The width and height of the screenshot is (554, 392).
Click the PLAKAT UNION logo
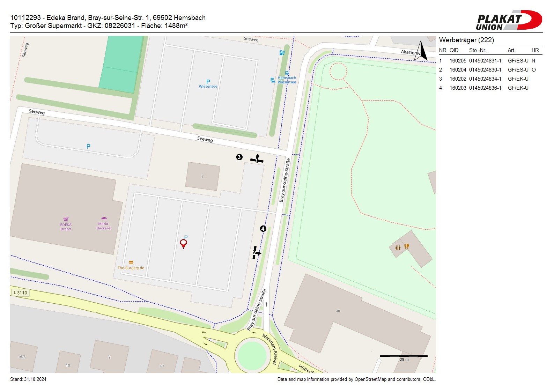click(x=508, y=21)
